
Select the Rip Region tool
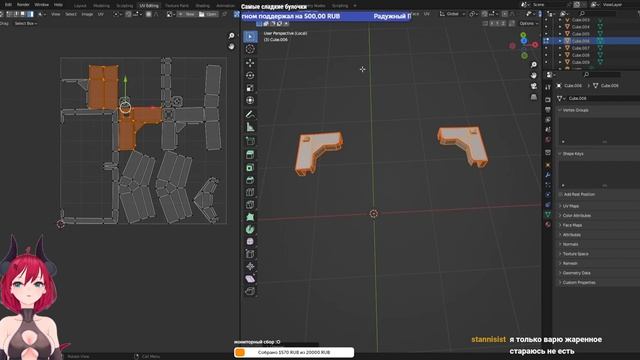click(250, 291)
